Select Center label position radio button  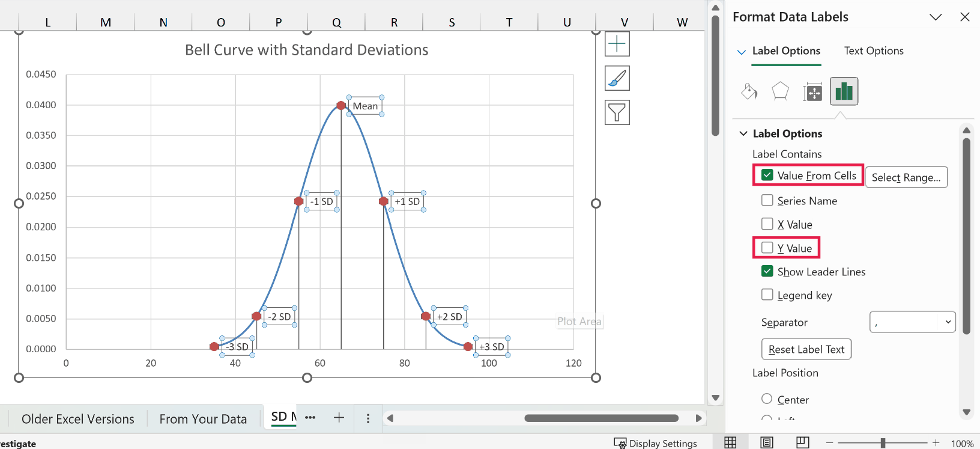[x=767, y=399]
